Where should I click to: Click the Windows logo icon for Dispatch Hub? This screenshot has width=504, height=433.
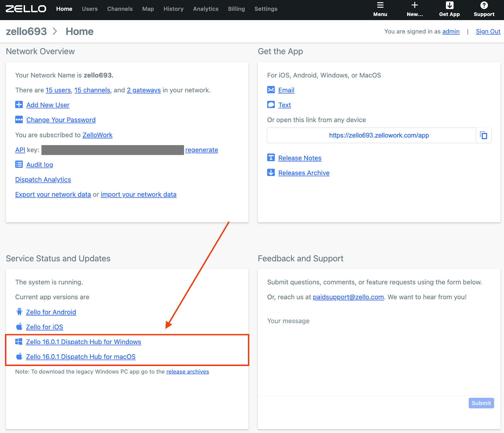[x=19, y=341]
